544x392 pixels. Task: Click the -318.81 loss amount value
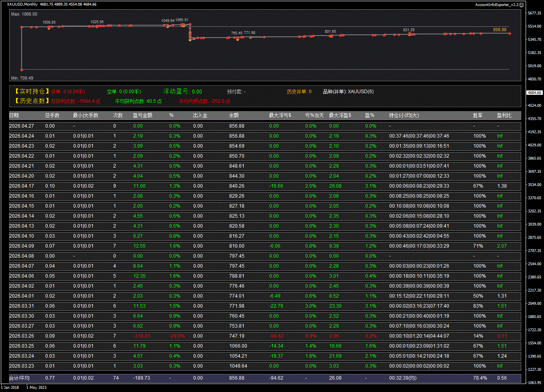click(x=142, y=336)
